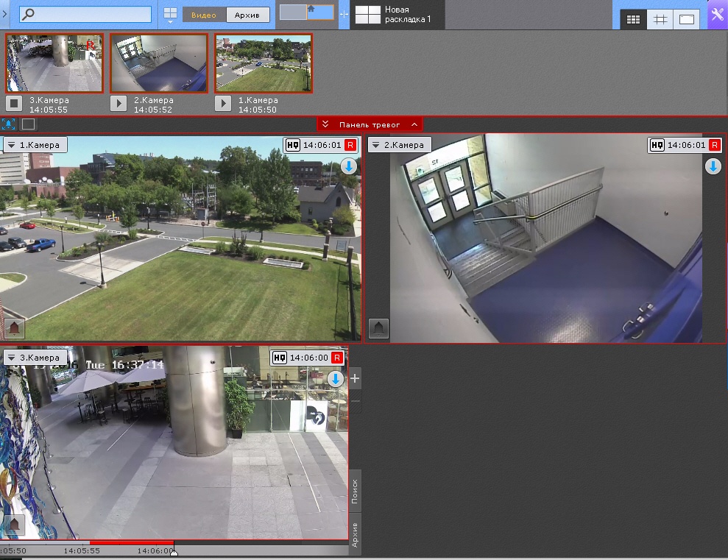Screen dimensions: 728x560
Task: Click the timeline position marker at 14:06:00
Action: tap(174, 552)
